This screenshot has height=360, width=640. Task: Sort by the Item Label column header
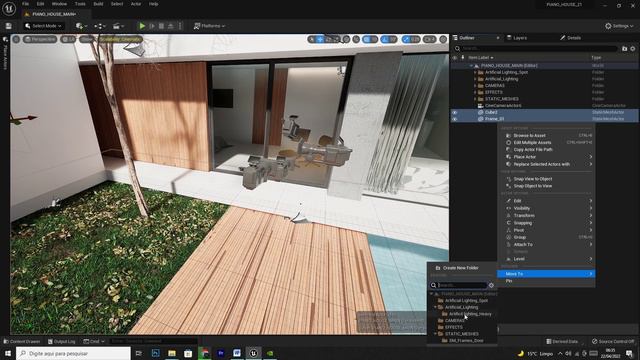tap(480, 58)
